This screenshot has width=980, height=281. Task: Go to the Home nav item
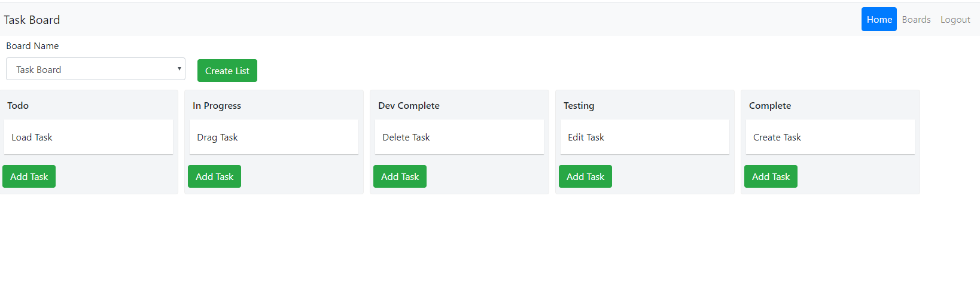(x=879, y=19)
